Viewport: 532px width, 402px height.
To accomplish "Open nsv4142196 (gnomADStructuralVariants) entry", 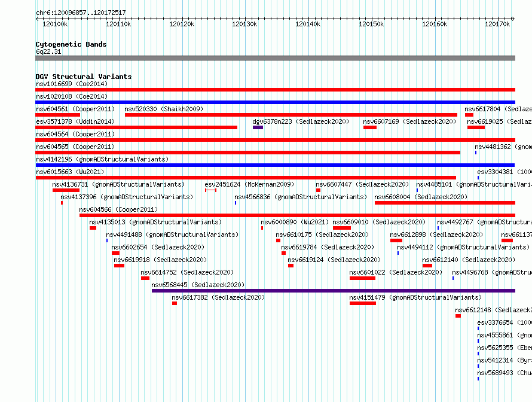I will 102,159.
